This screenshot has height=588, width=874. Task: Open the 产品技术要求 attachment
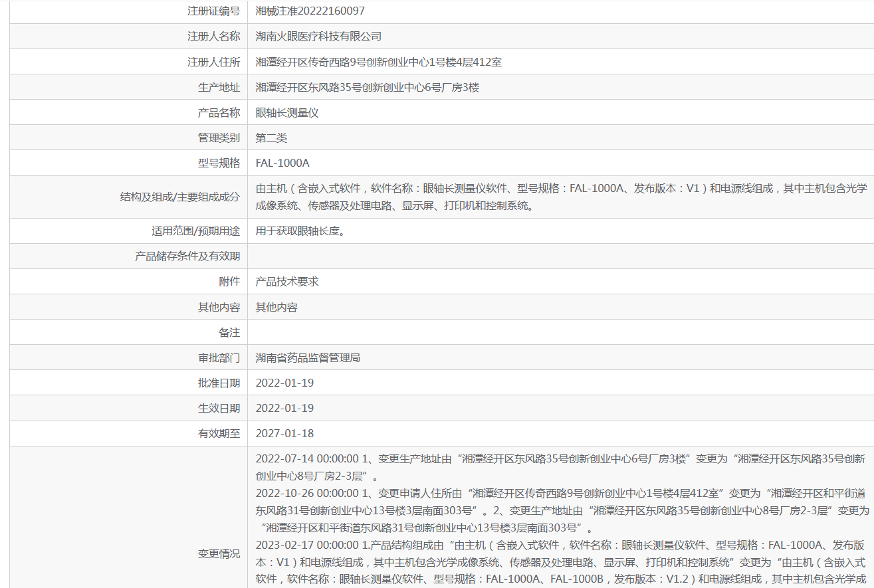[287, 281]
